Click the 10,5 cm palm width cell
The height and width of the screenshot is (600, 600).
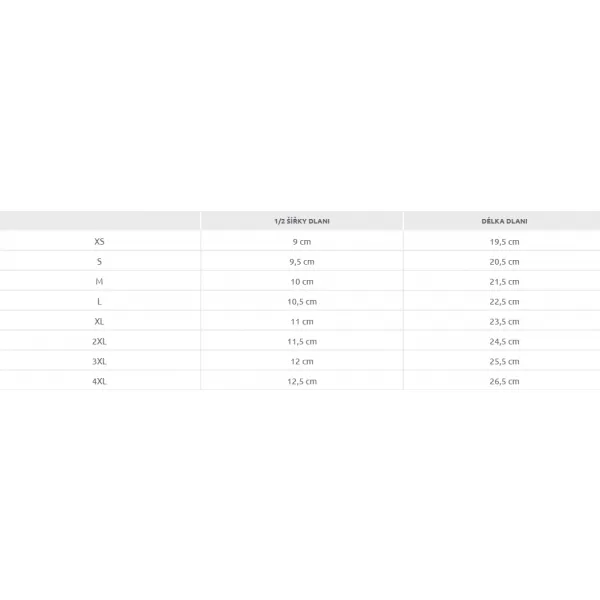point(302,302)
